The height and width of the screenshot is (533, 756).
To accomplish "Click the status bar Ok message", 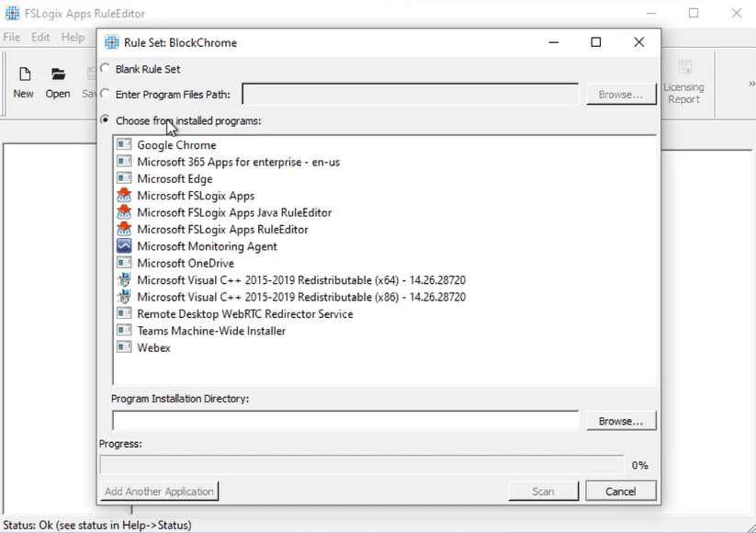I will [96, 525].
